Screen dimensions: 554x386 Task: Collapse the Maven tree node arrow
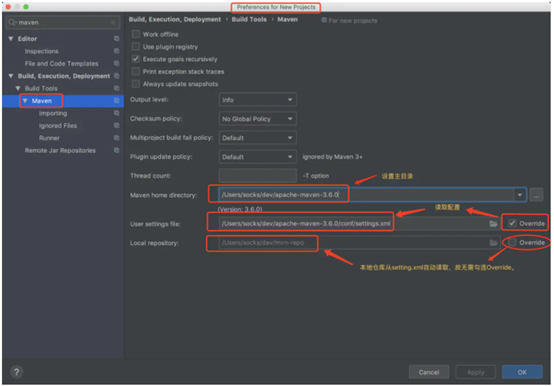coord(25,101)
